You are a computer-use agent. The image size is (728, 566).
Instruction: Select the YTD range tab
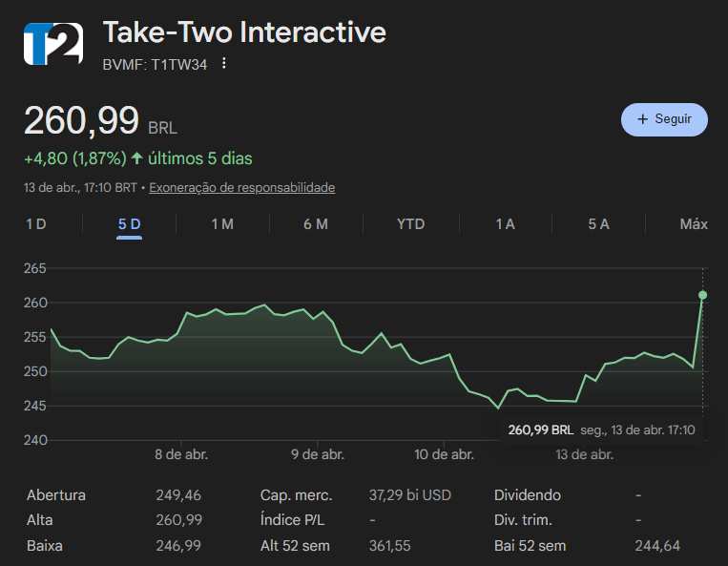point(410,224)
